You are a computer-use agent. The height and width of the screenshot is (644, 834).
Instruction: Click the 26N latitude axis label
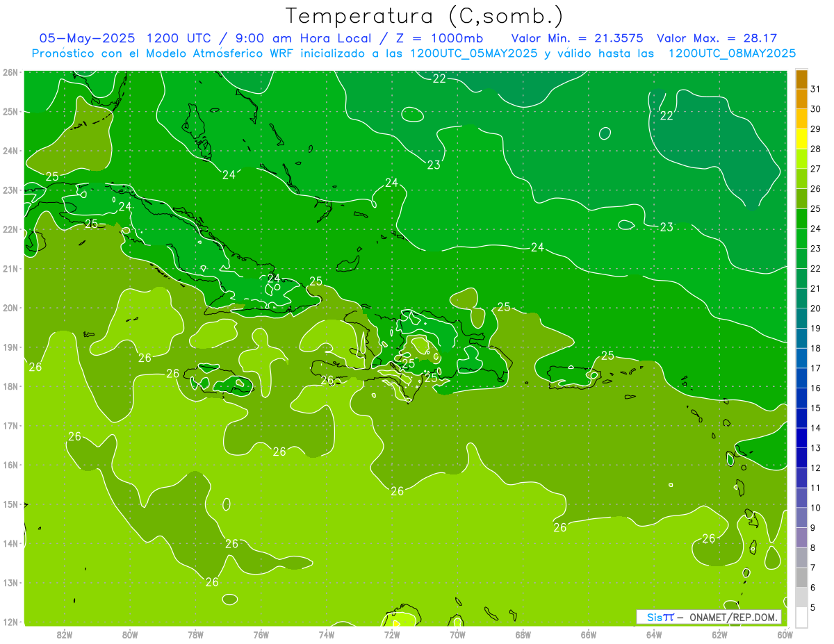(10, 72)
